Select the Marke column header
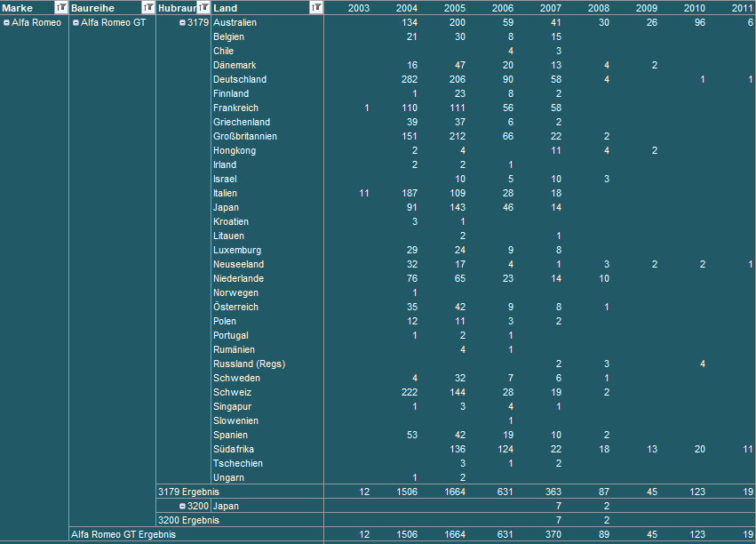Viewport: 756px width, 544px height. point(18,8)
